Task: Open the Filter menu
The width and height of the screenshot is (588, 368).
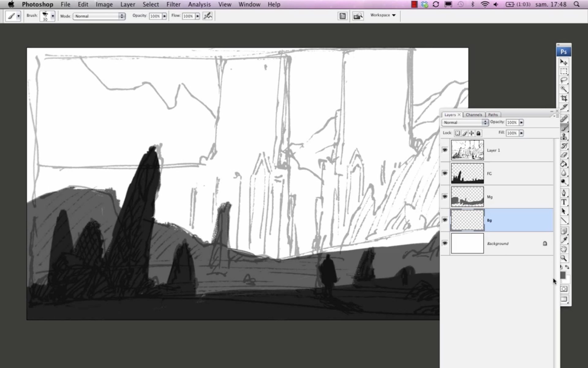Action: point(173,4)
